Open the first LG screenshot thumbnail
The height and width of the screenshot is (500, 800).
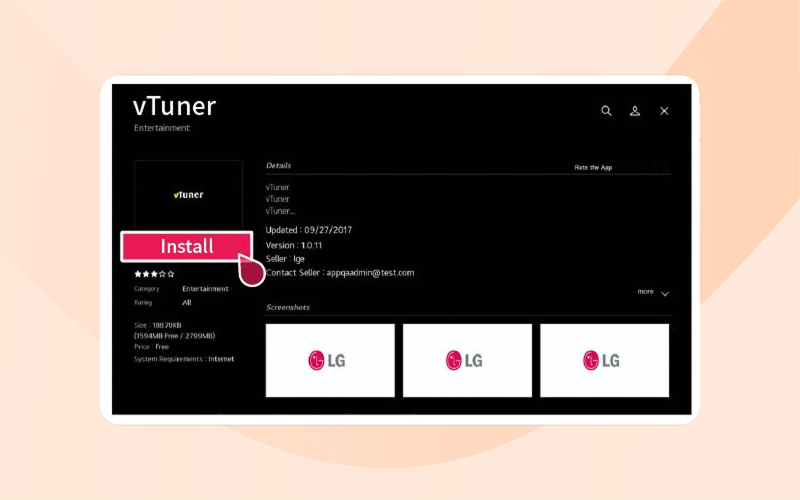coord(330,360)
